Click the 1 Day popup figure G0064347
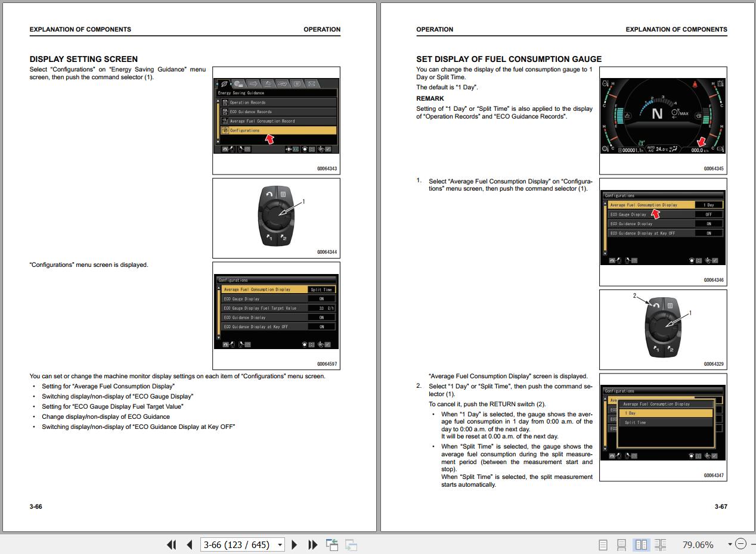This screenshot has width=756, height=554. tap(663, 427)
